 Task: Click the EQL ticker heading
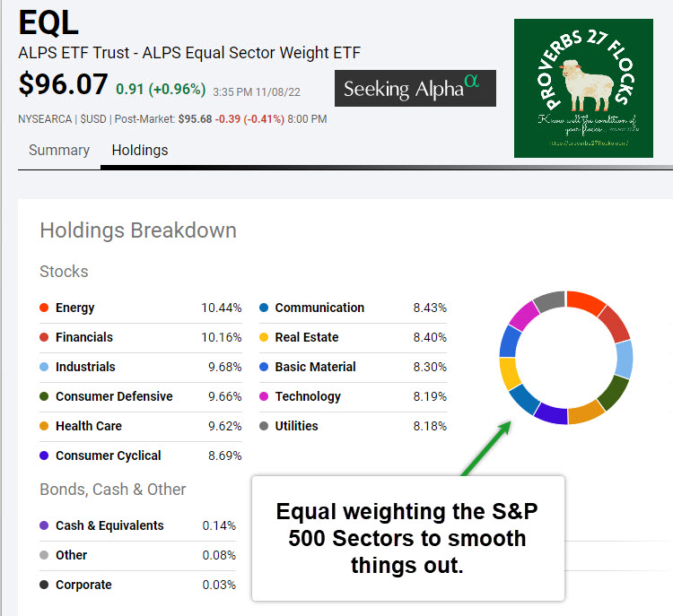(48, 22)
